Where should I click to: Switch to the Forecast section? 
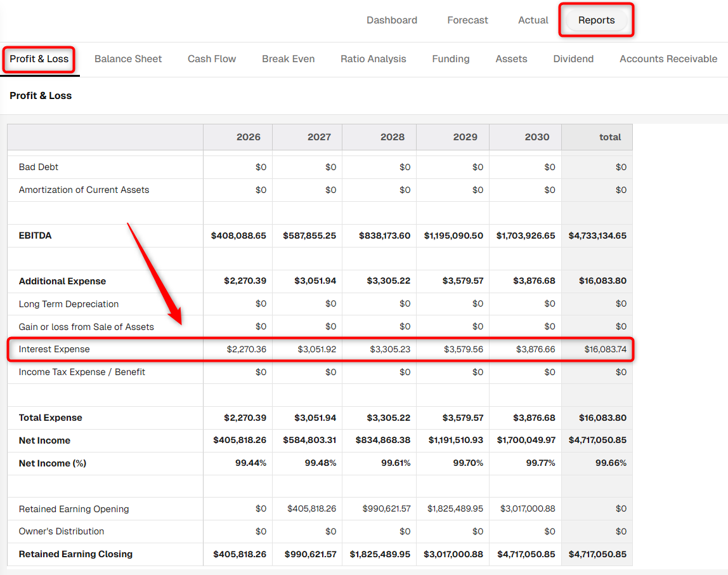click(467, 20)
